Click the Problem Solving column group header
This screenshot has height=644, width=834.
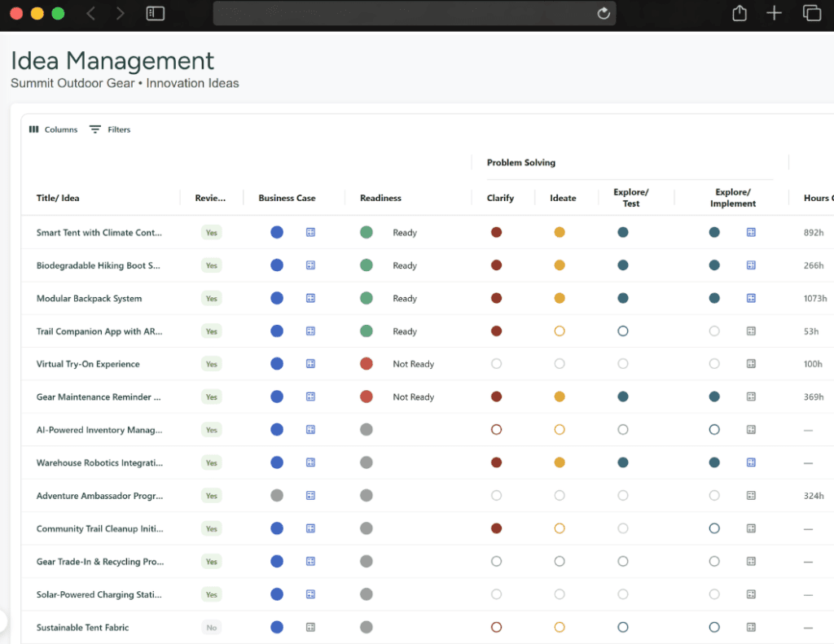click(x=521, y=163)
